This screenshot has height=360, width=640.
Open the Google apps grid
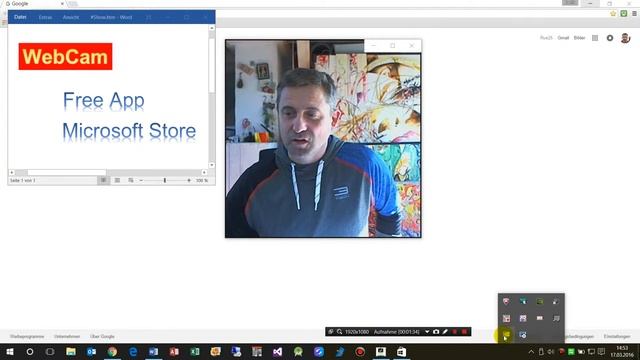595,38
